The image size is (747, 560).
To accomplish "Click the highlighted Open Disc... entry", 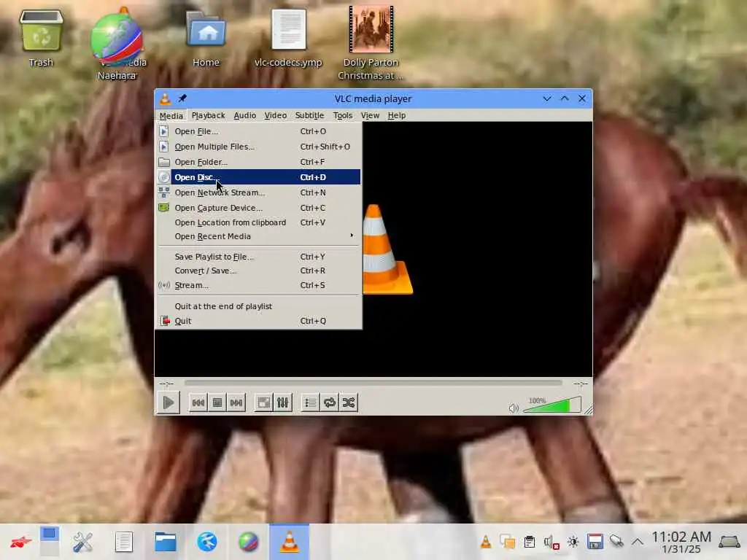I will (259, 177).
